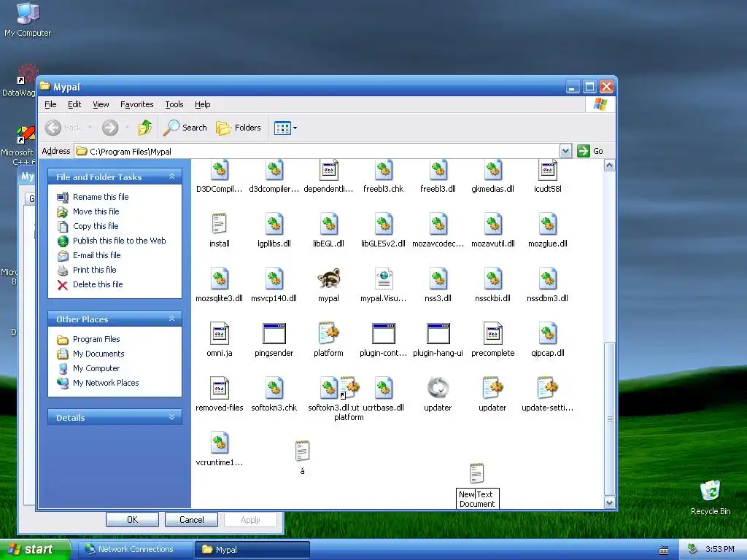
Task: Select the dependentlibs file
Action: (329, 170)
